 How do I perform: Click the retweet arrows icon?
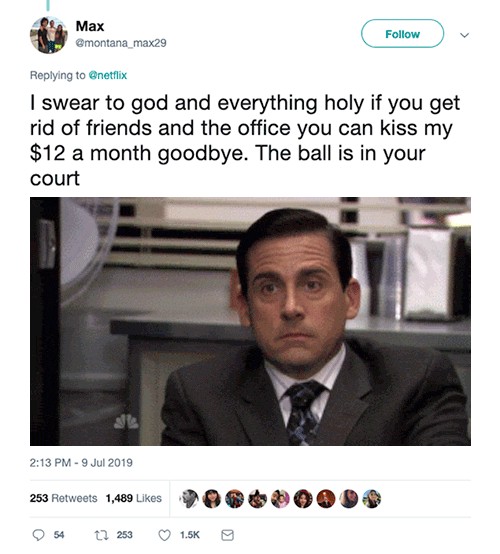click(x=100, y=535)
